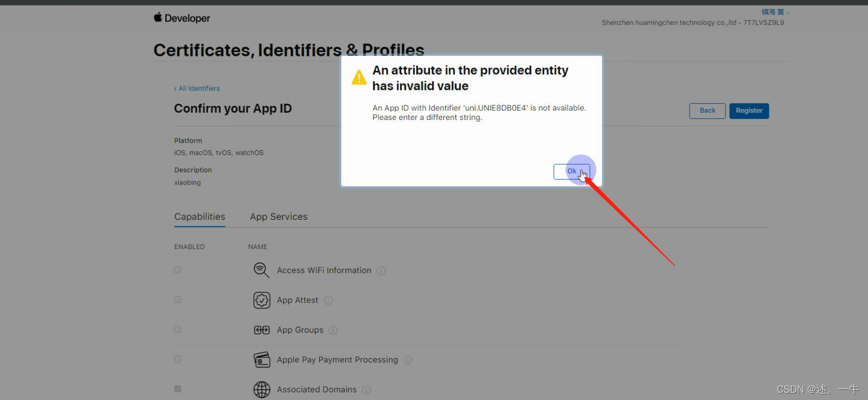Viewport: 868px width, 400px height.
Task: Click the ENABLED column header
Action: pos(189,246)
